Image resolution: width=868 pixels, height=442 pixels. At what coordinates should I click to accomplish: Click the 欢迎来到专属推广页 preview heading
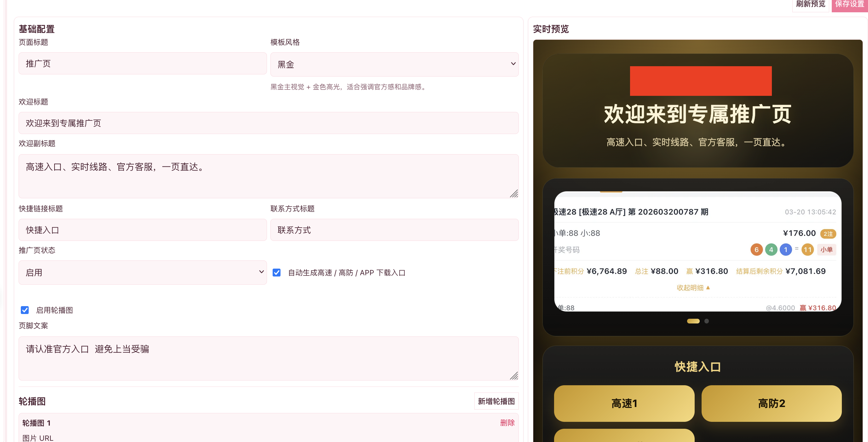pyautogui.click(x=697, y=114)
